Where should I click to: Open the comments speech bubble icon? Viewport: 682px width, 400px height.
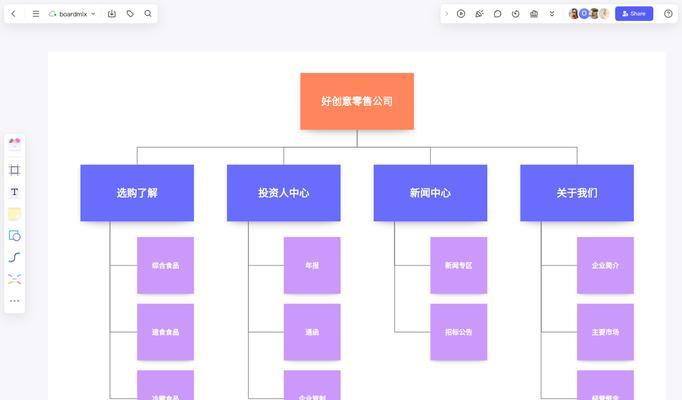[x=498, y=14]
